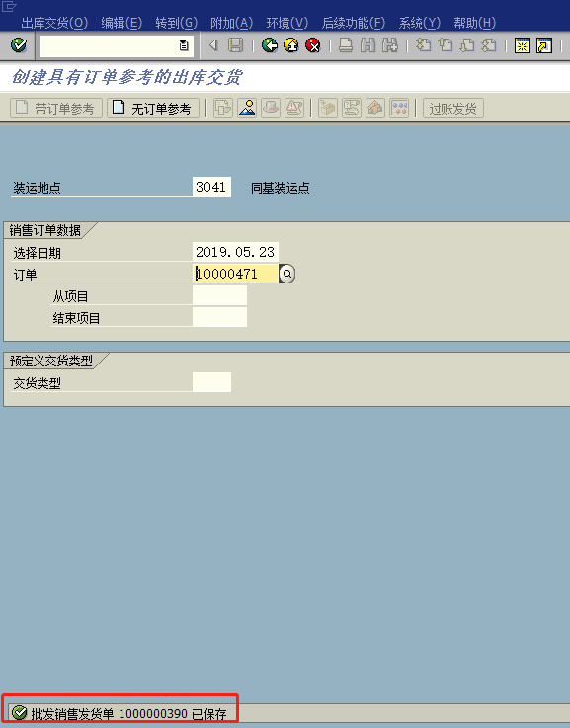Click the Save floppy disk icon
This screenshot has height=728, width=570.
click(x=236, y=45)
